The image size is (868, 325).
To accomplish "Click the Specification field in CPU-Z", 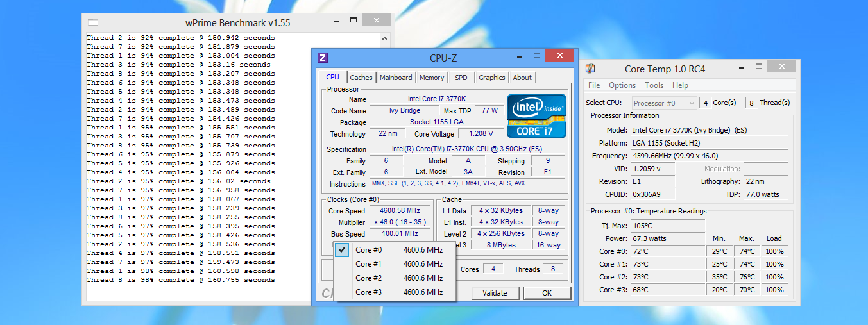I will click(468, 149).
